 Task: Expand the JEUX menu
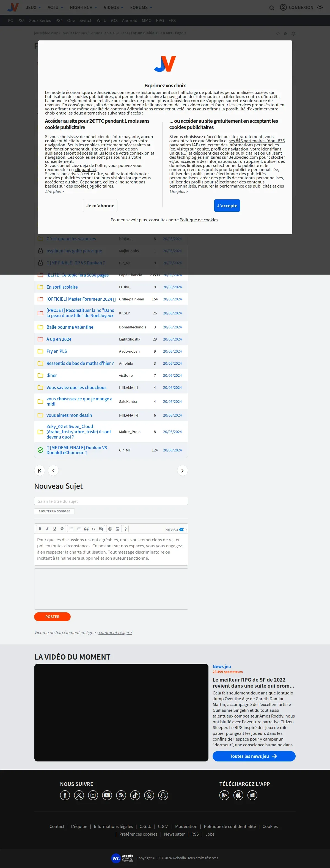33,7
